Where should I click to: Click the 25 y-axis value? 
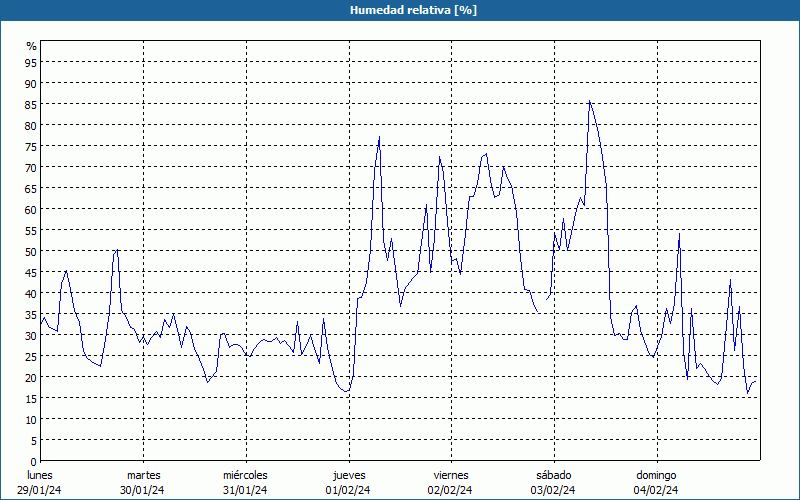coord(31,356)
